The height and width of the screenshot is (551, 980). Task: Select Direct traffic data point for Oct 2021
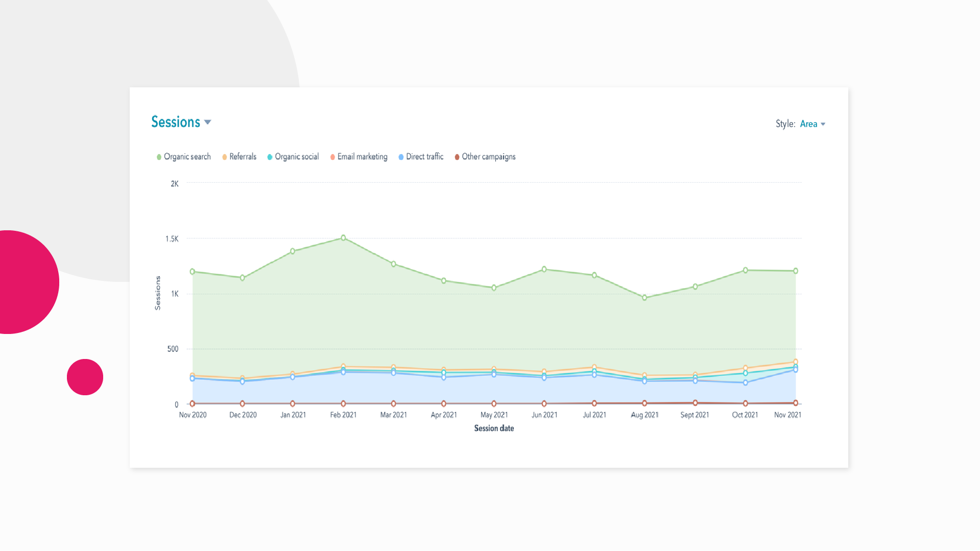[x=746, y=382]
